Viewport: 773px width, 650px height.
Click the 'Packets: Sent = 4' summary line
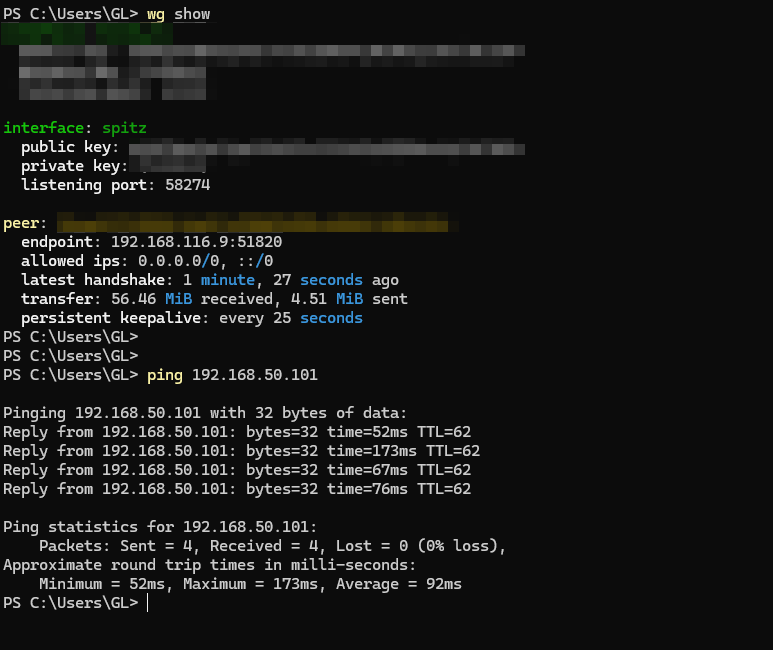[x=272, y=546]
